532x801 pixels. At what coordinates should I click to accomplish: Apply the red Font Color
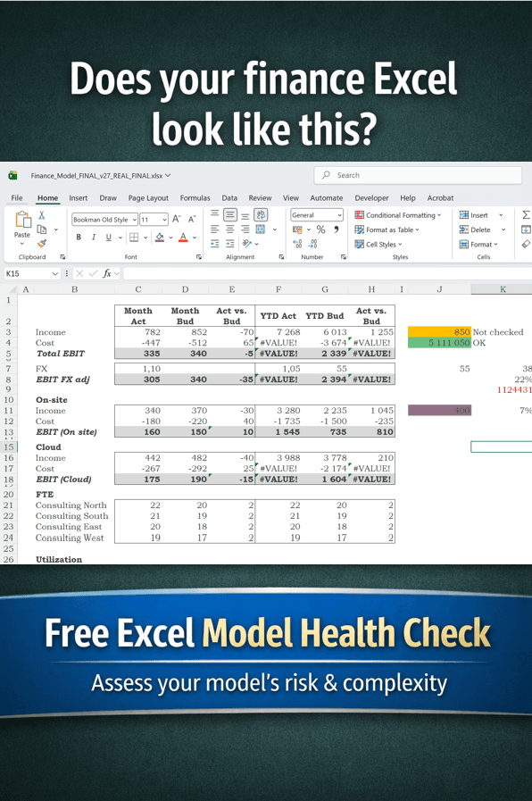(x=183, y=237)
